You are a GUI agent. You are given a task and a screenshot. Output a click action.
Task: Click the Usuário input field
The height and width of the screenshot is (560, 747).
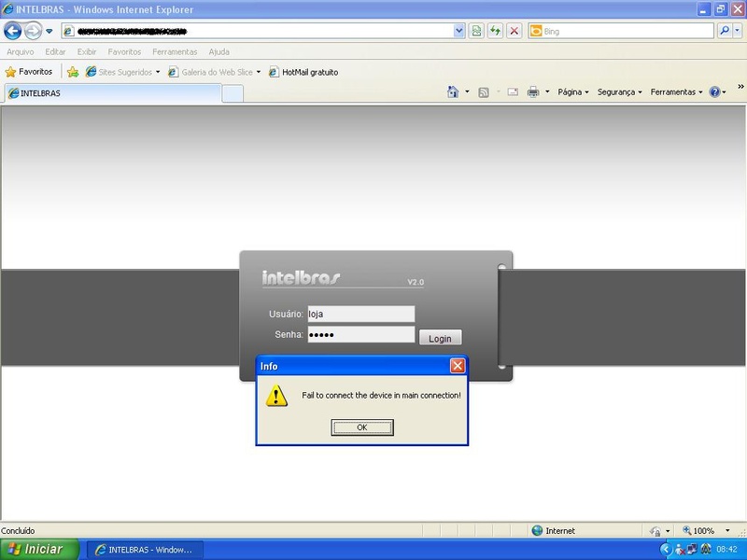click(361, 314)
